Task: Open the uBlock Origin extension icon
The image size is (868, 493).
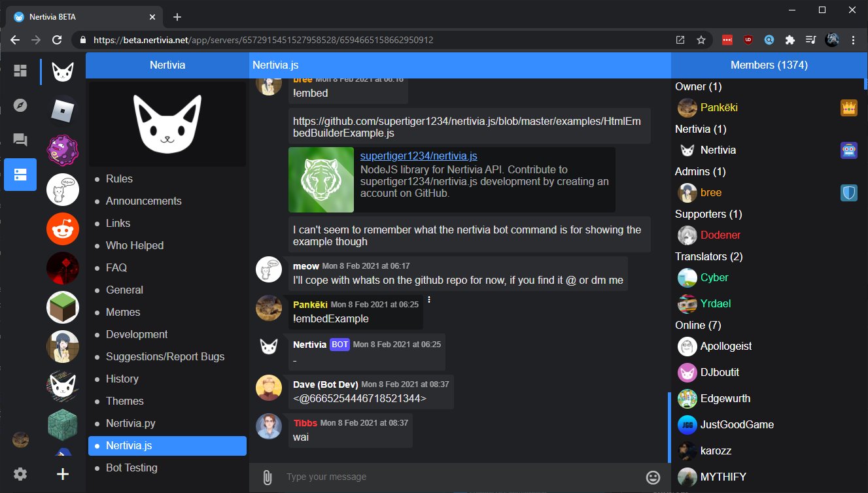Action: coord(748,40)
